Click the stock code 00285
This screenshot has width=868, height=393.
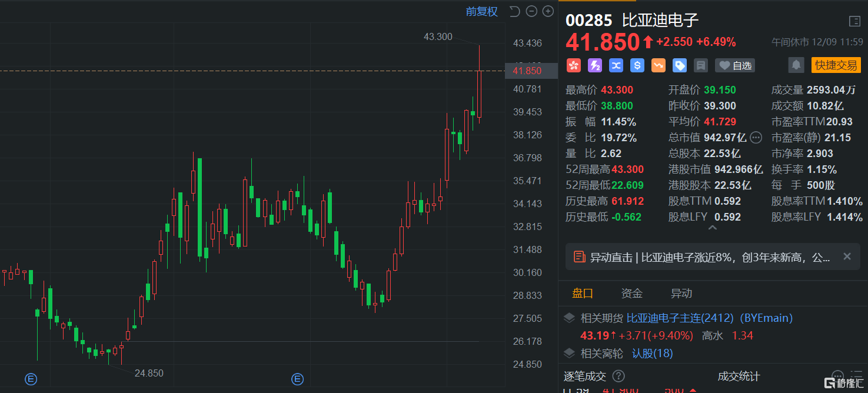(589, 21)
